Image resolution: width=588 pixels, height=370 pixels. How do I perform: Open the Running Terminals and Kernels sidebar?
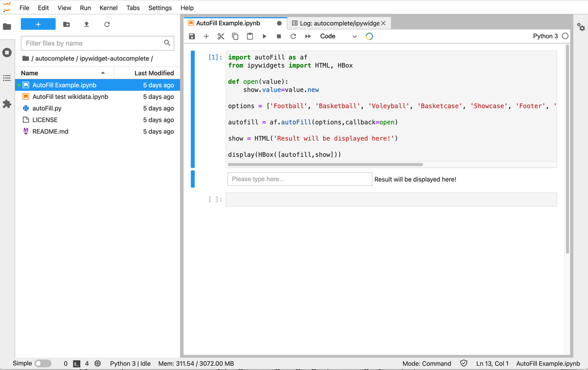pyautogui.click(x=7, y=52)
